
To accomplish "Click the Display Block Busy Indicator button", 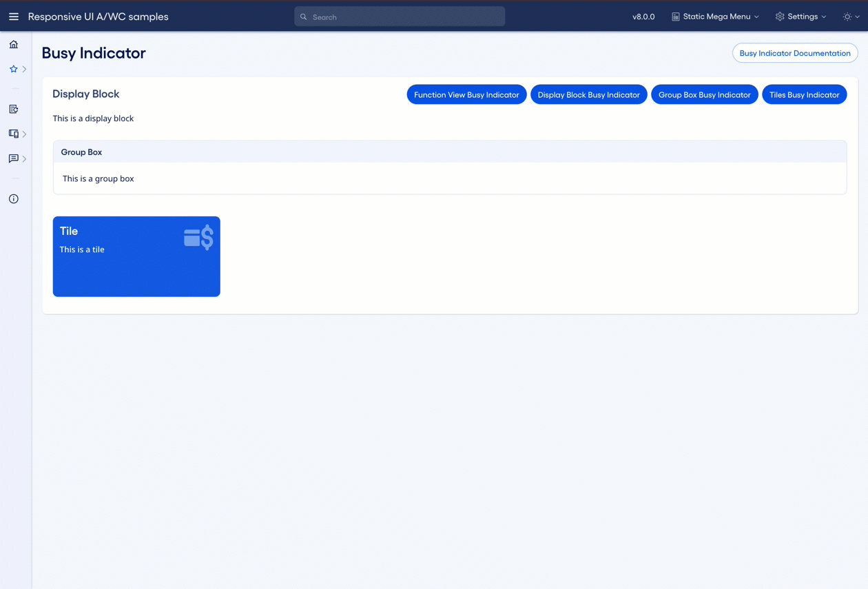I will click(588, 94).
